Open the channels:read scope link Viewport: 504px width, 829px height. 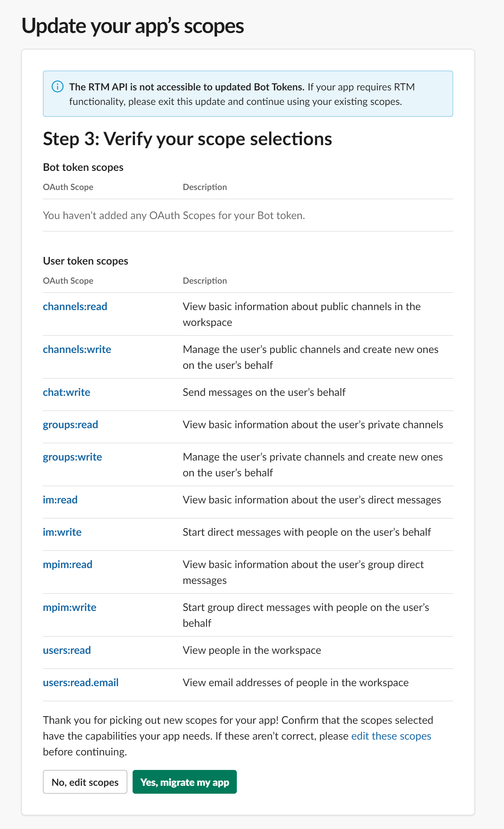75,306
